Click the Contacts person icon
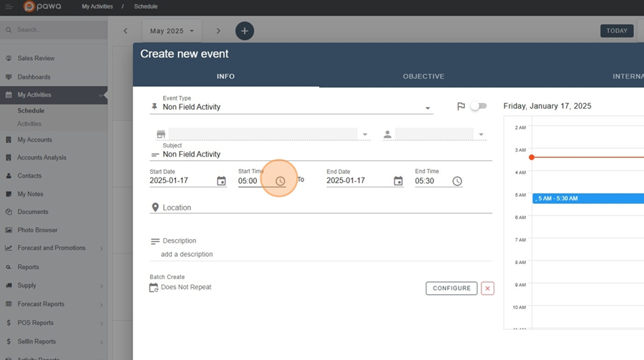The width and height of the screenshot is (644, 360). (9, 176)
